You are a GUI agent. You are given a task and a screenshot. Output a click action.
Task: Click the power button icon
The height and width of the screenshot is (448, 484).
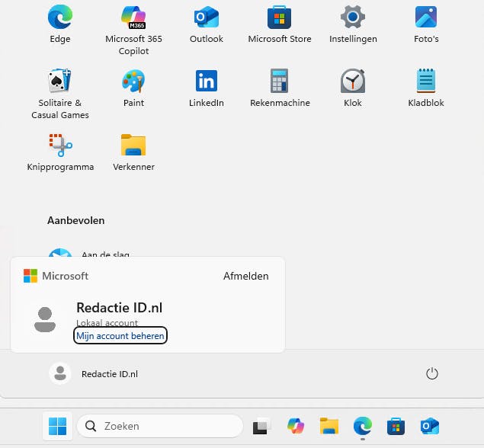(x=432, y=373)
